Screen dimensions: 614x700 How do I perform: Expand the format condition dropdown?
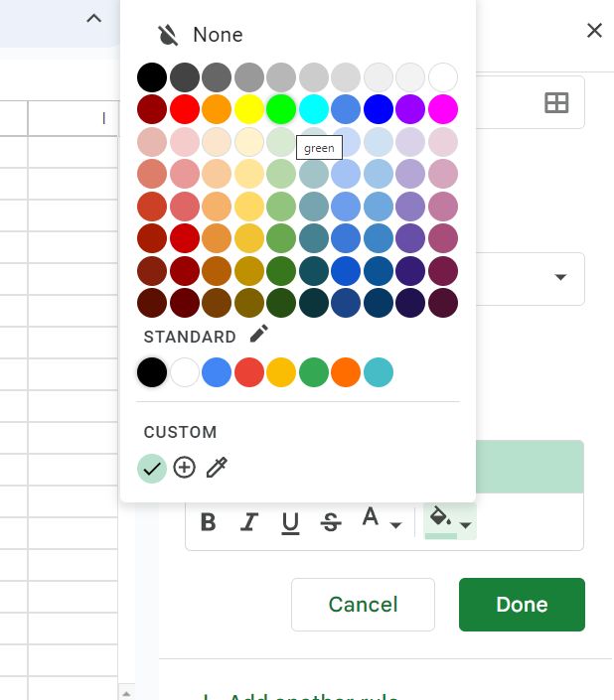coord(560,277)
